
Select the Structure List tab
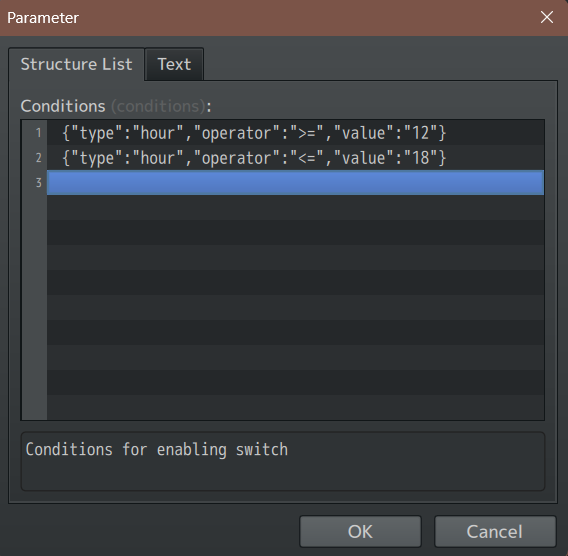(76, 64)
